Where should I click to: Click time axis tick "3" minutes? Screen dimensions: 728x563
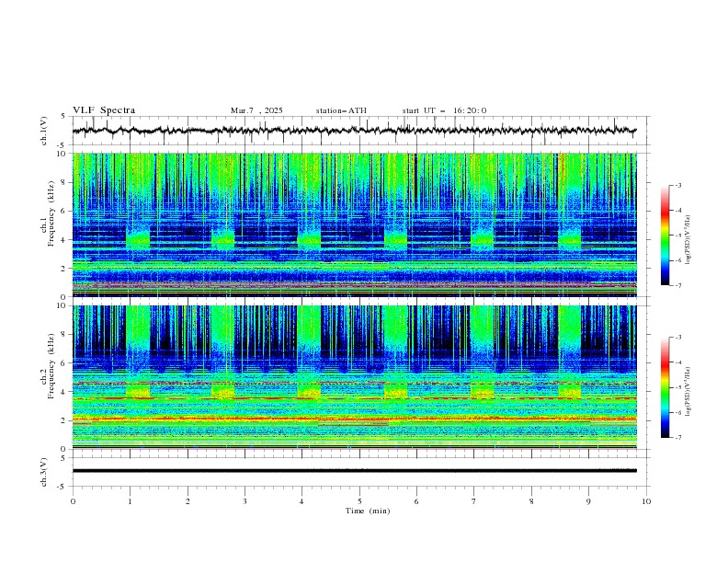click(245, 501)
